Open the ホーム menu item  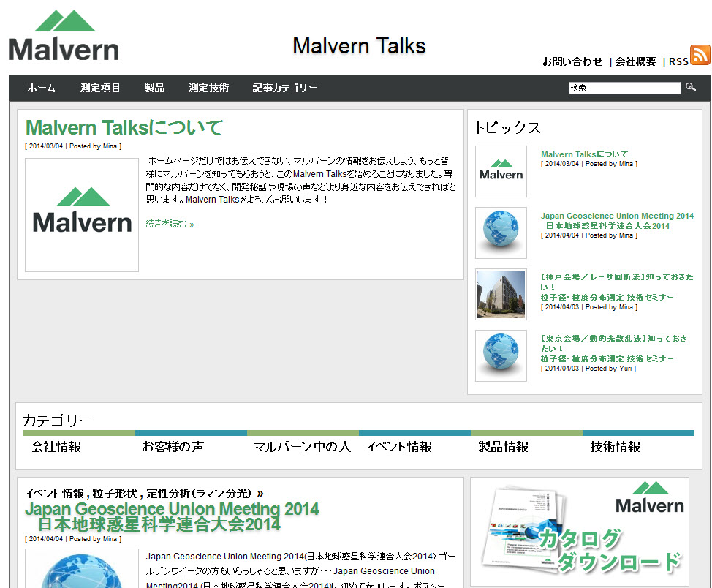[42, 88]
